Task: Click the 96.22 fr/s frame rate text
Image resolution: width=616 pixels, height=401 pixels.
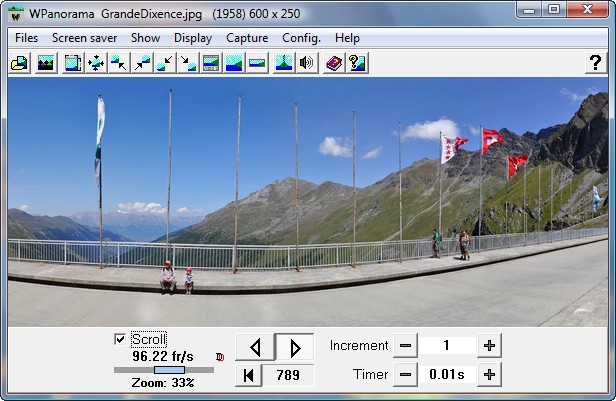Action: [163, 357]
